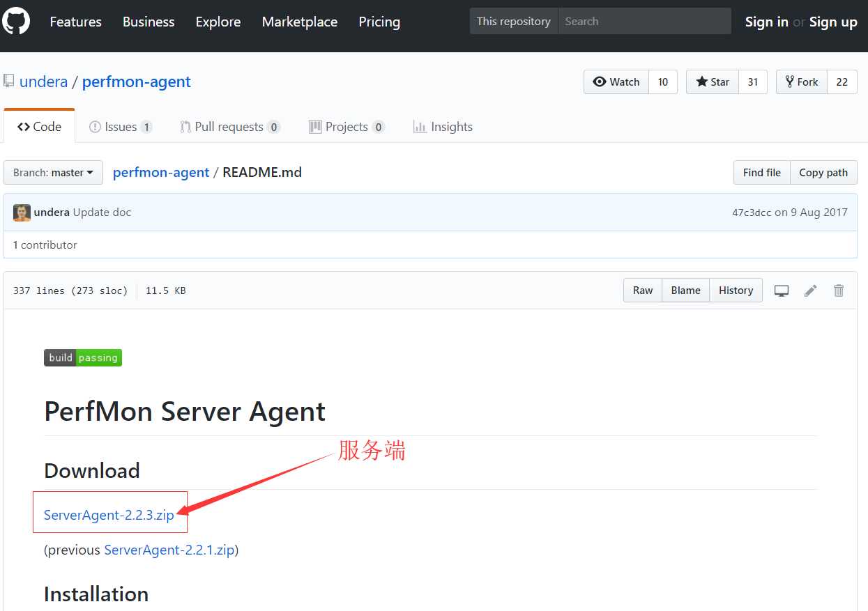The image size is (868, 611).
Task: Download previous ServerAgent-2.2.1.zip
Action: [169, 550]
